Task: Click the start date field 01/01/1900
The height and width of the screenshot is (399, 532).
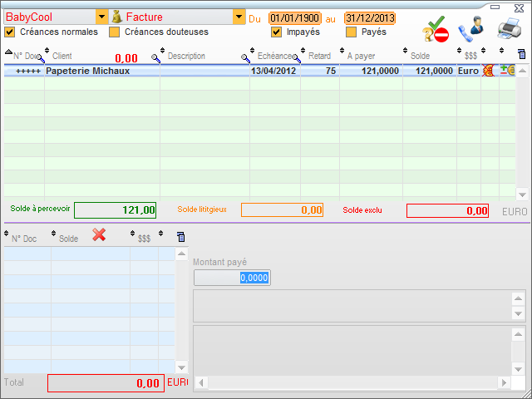Action: pos(294,17)
